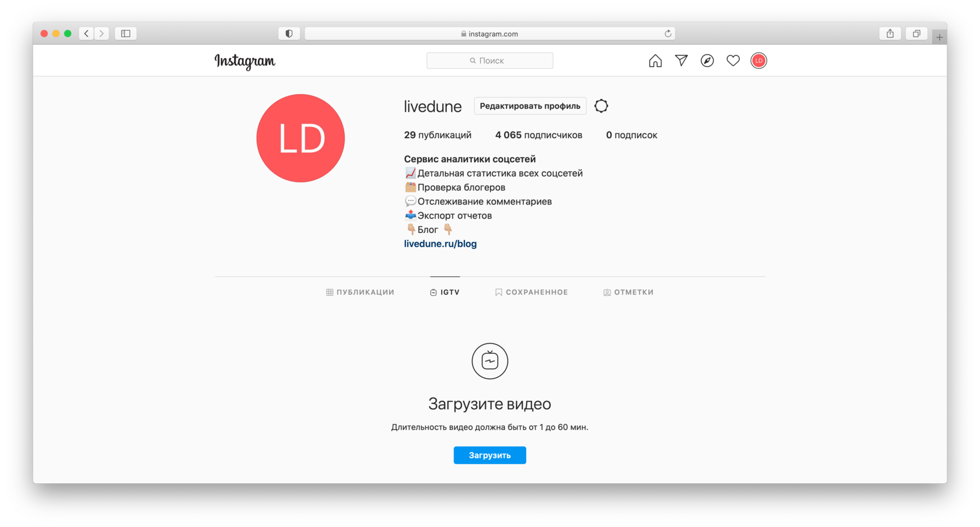Toggle Safari sidebar button
The width and height of the screenshot is (980, 527).
click(x=125, y=34)
